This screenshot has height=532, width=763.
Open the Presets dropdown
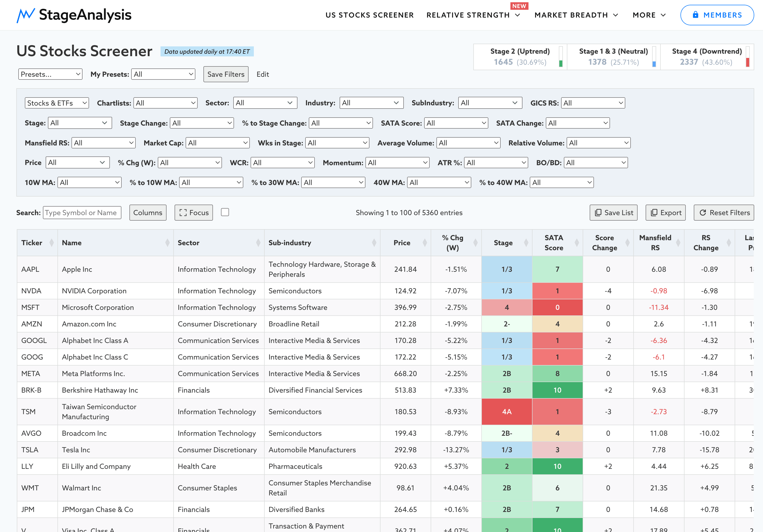click(x=50, y=74)
